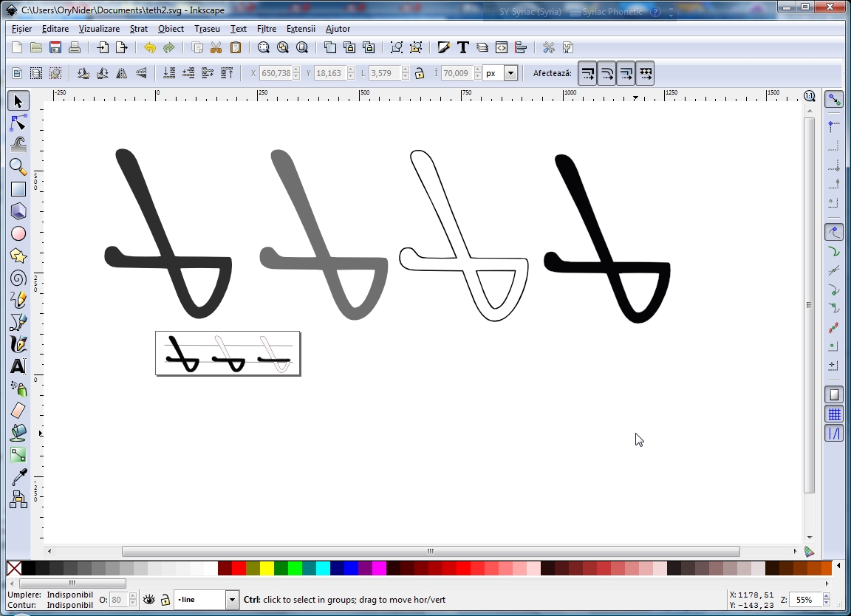
Task: Choose the Color dropper tool
Action: (18, 478)
